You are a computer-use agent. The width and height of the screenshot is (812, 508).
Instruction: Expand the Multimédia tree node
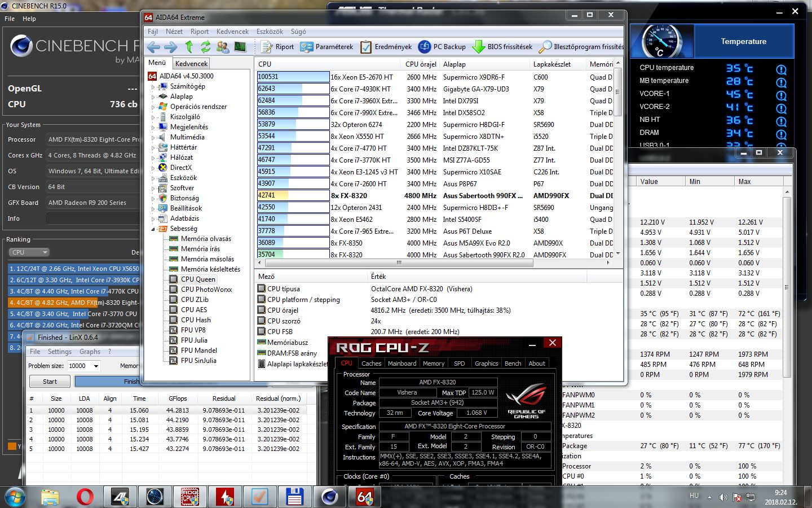(x=152, y=138)
